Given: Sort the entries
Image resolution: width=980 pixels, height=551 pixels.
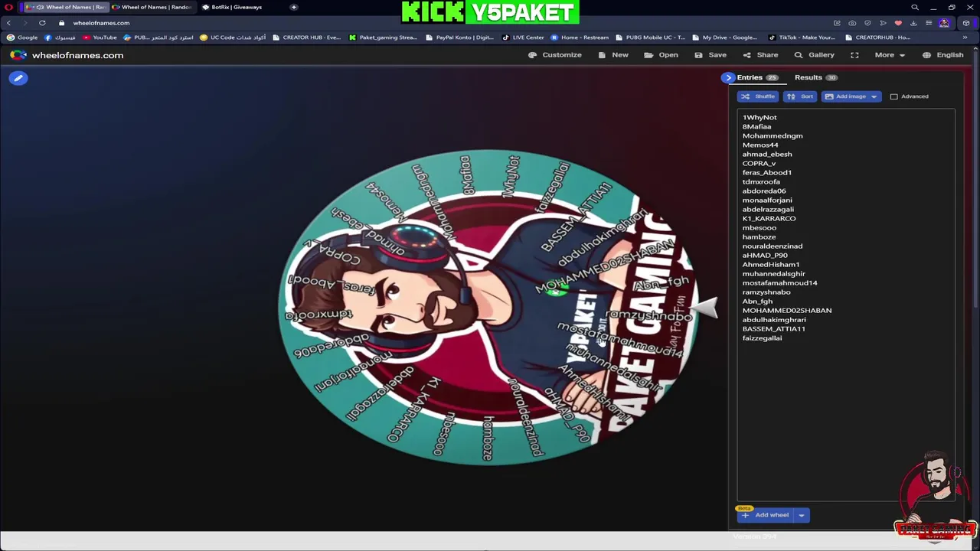Looking at the screenshot, I should click(800, 96).
